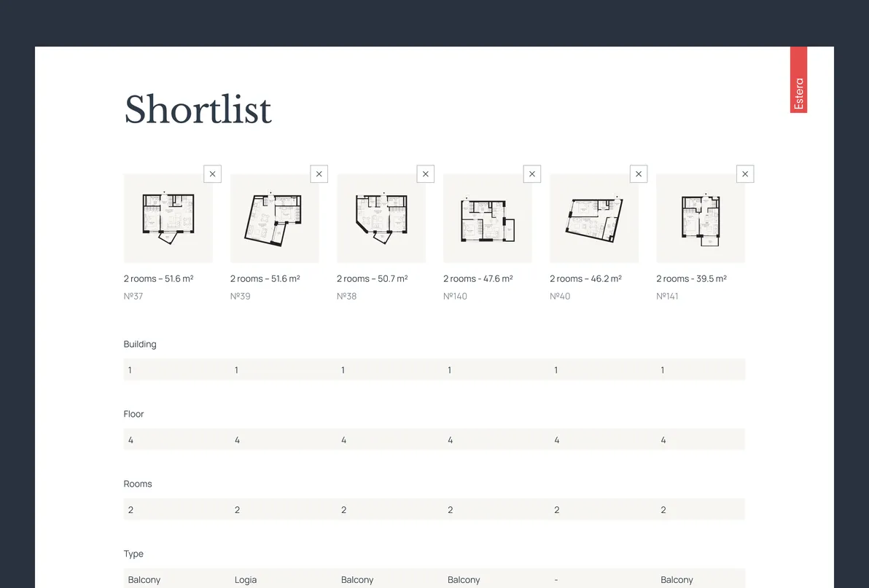Remove apartment №38 from the shortlist

coord(425,173)
